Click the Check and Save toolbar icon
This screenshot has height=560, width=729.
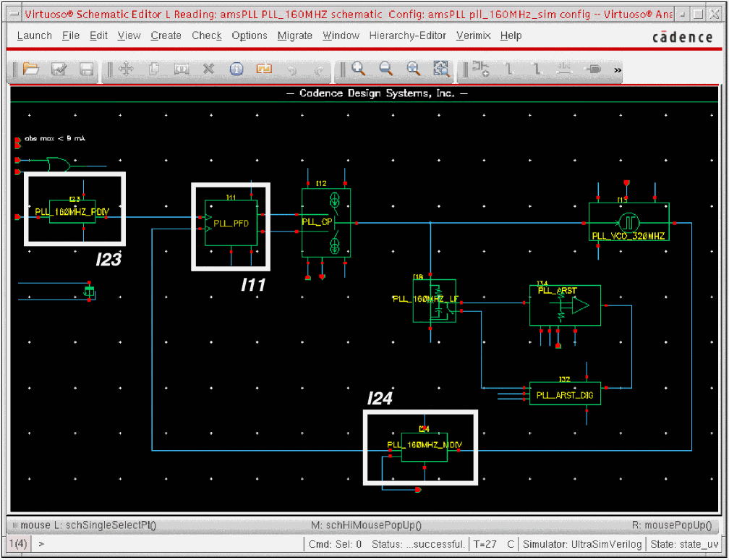59,69
